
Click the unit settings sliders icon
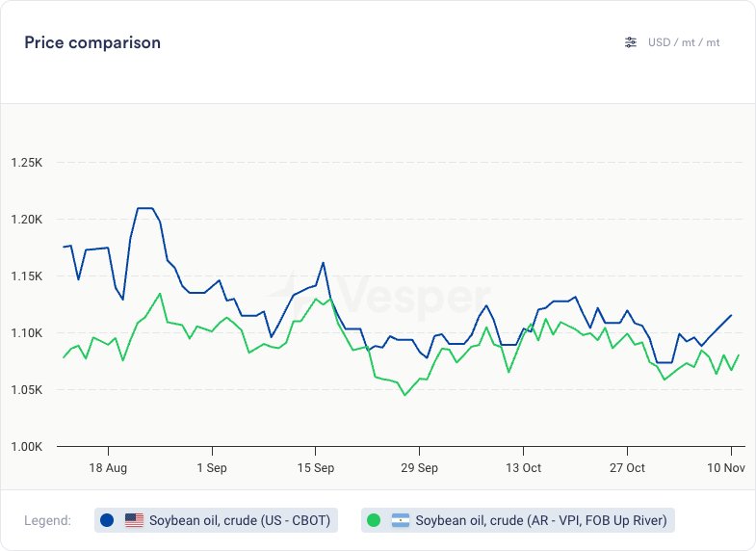click(x=631, y=42)
